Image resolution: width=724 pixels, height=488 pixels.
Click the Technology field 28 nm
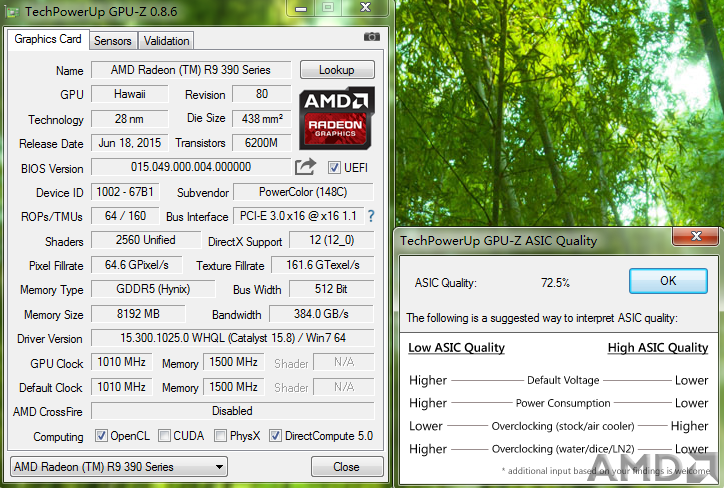(x=130, y=119)
